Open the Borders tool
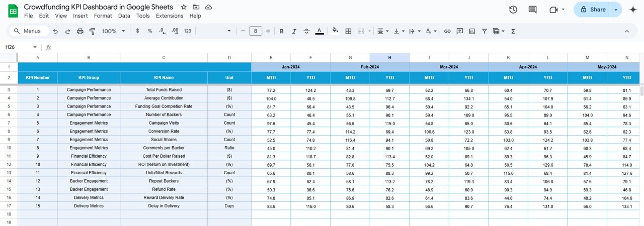The image size is (644, 226). click(x=348, y=31)
